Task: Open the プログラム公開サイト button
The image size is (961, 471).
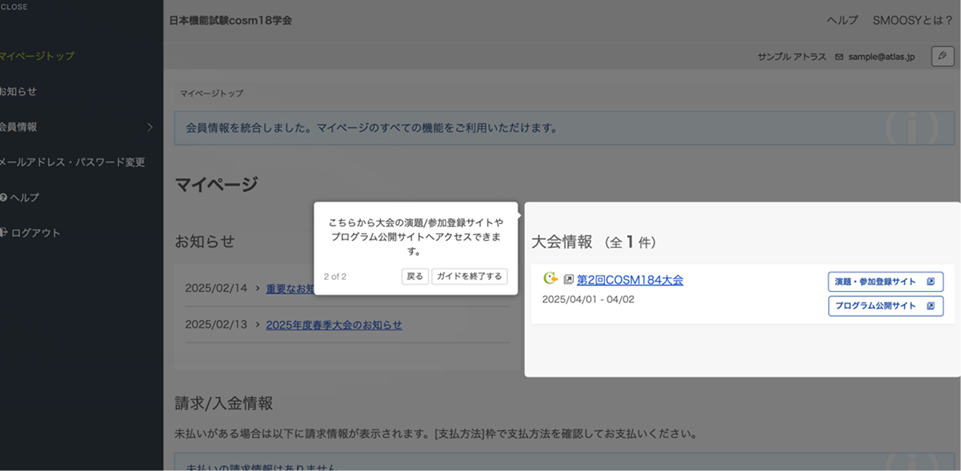Action: pyautogui.click(x=886, y=305)
